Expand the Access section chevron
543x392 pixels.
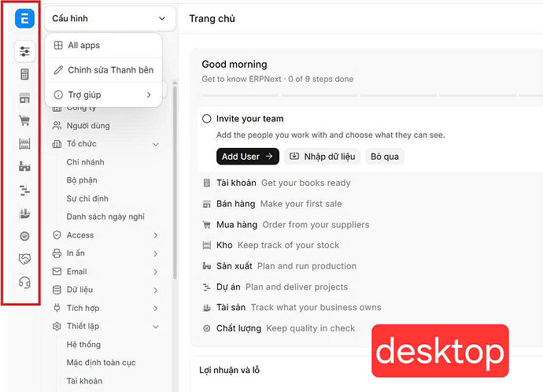coord(156,235)
